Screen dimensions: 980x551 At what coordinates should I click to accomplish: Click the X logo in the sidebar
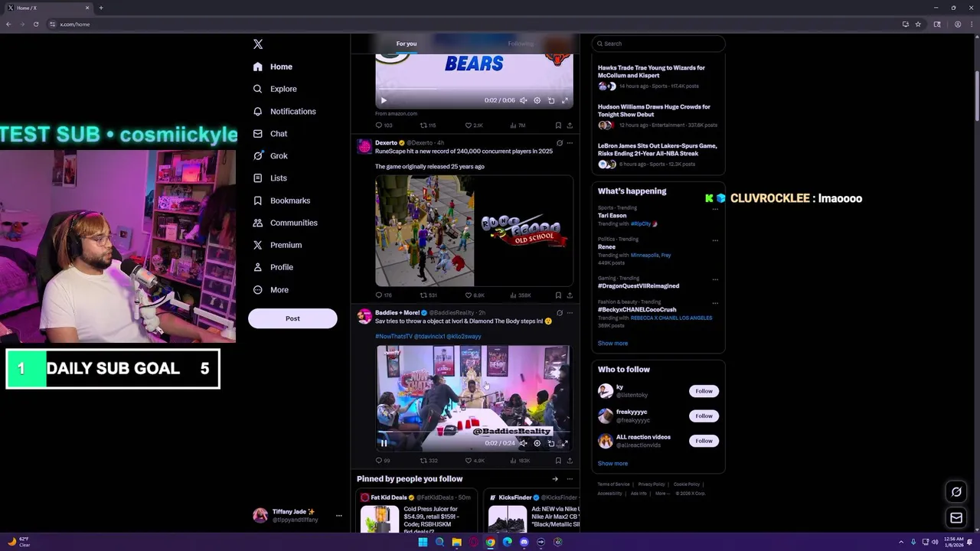tap(258, 44)
